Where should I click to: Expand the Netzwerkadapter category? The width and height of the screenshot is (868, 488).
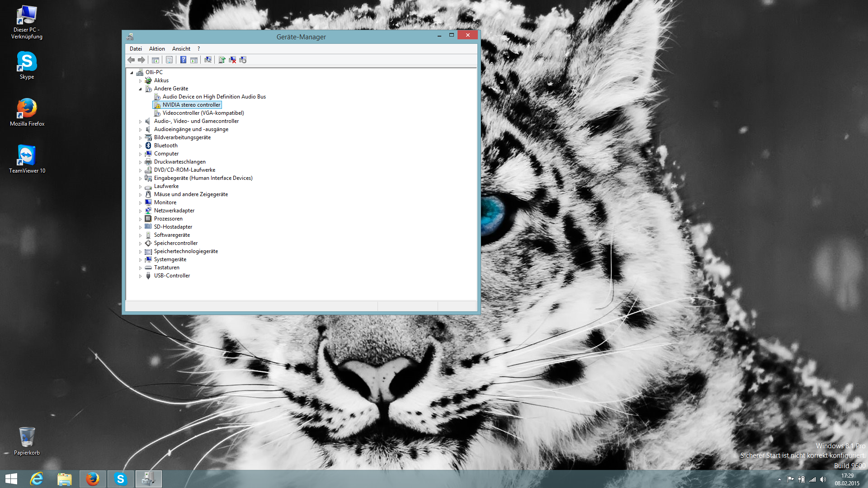[x=140, y=211]
